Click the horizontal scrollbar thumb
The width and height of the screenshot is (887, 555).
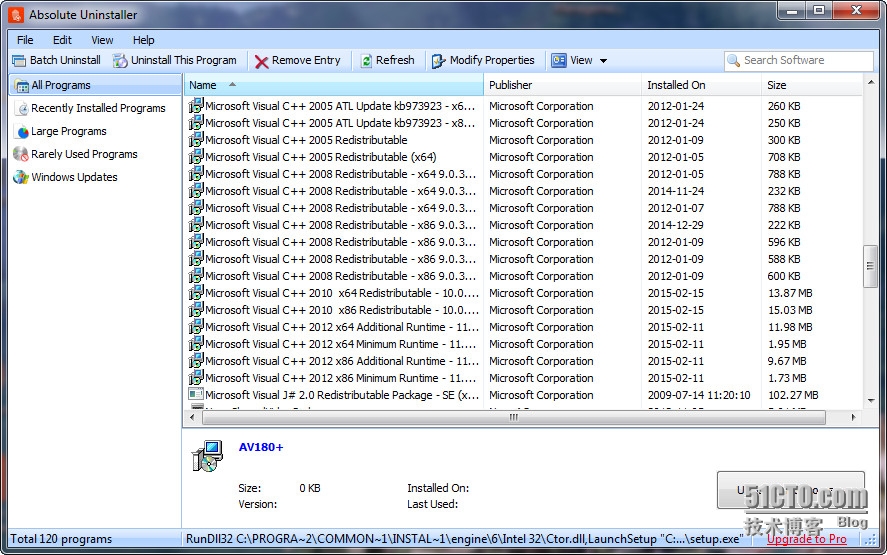click(514, 418)
